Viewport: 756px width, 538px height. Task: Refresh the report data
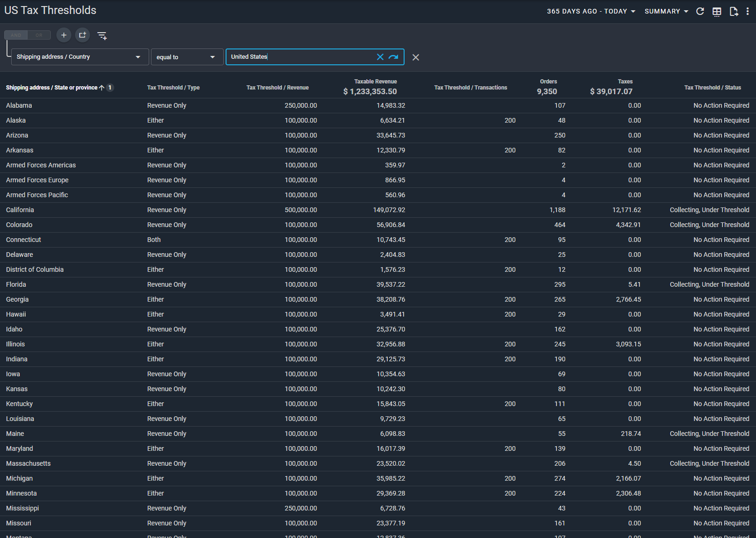click(700, 11)
